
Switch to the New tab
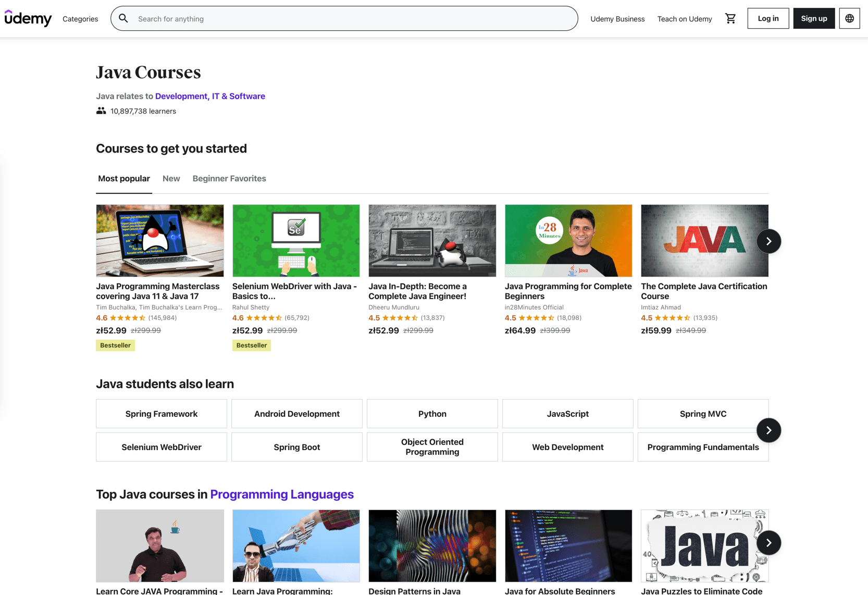coord(171,178)
